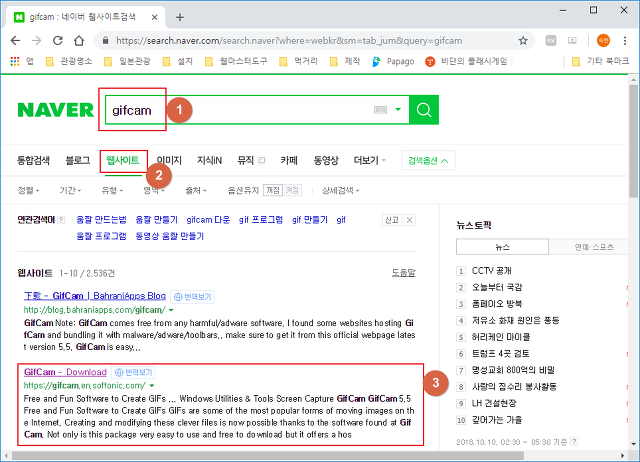Turn option keeping on with 켜짐
The height and width of the screenshot is (462, 640).
coord(292,190)
